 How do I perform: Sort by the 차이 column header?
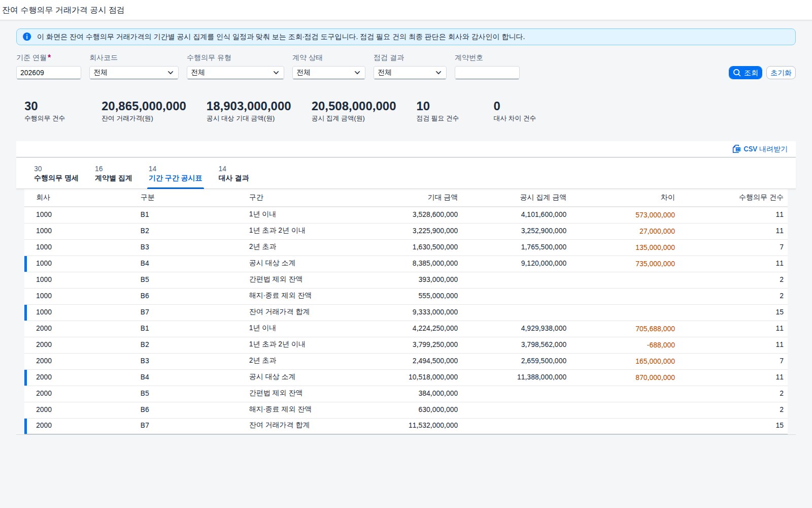click(667, 198)
